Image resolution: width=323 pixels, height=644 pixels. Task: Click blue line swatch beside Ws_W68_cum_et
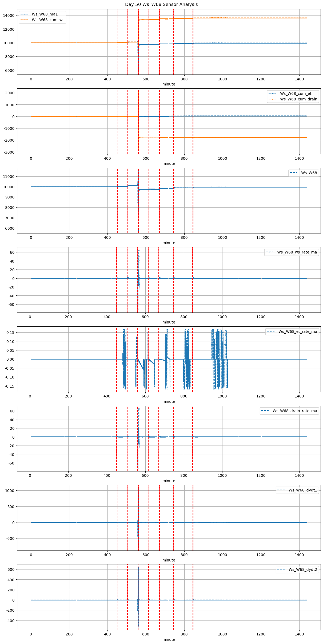point(273,93)
